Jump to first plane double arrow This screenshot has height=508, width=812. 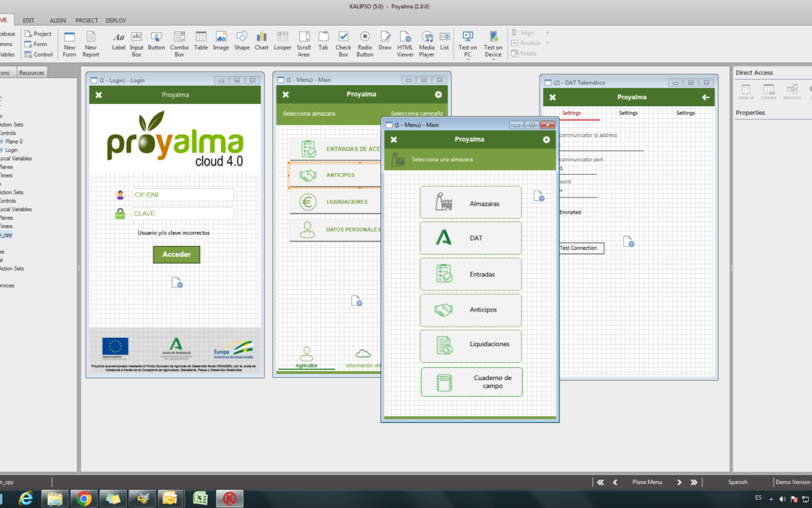point(600,482)
